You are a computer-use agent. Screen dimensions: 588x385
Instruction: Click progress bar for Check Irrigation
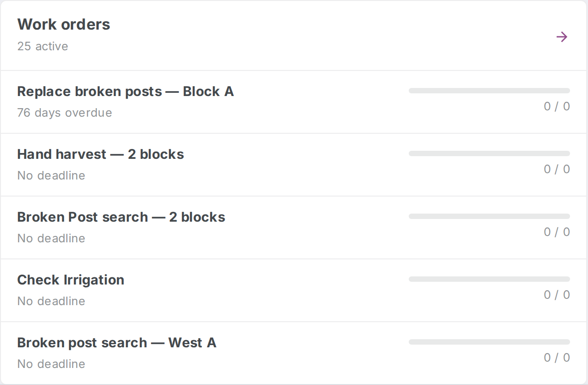point(489,279)
